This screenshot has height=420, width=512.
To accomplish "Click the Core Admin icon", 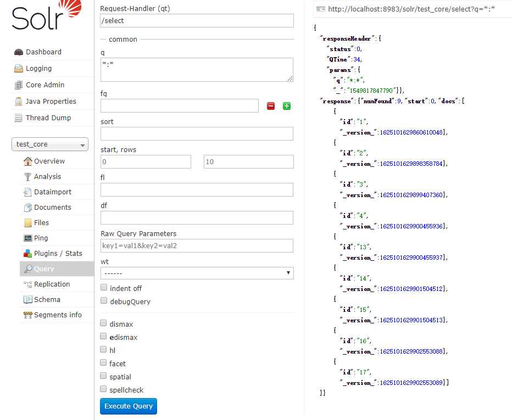I will [19, 85].
